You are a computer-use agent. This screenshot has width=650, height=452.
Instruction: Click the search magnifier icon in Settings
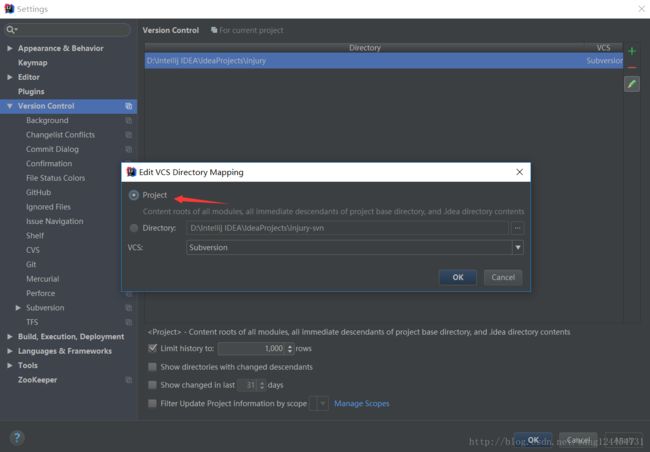pyautogui.click(x=11, y=30)
